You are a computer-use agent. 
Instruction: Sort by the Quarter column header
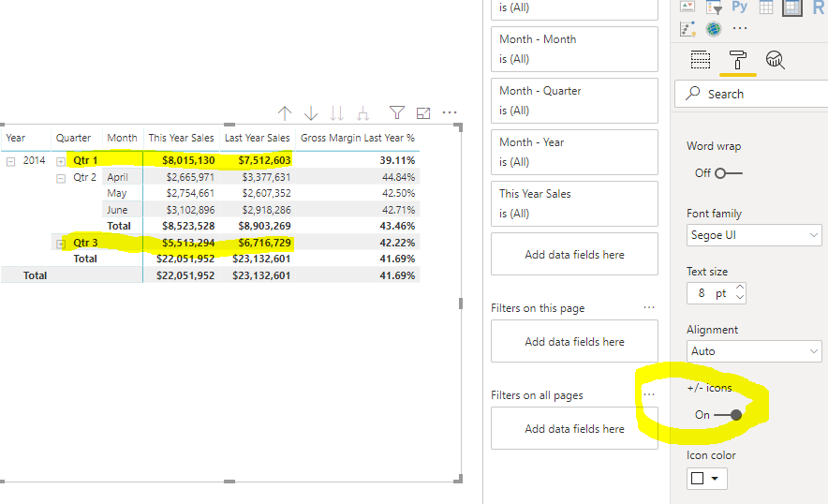(x=73, y=138)
